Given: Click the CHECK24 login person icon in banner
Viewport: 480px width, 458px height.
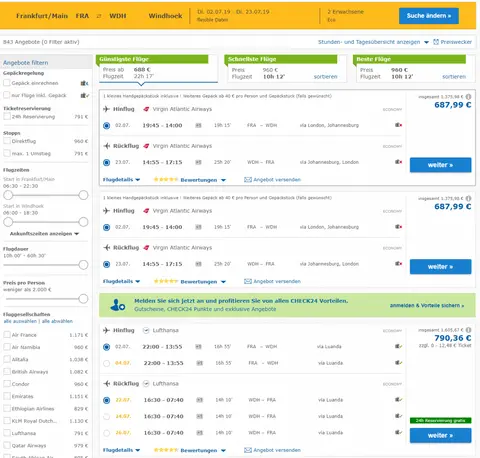Looking at the screenshot, I should tap(117, 305).
